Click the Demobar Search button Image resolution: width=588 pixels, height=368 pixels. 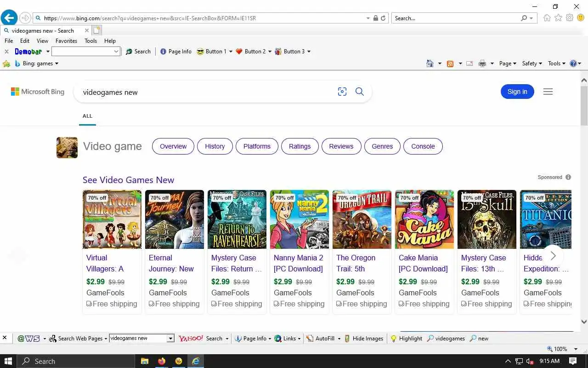tap(138, 52)
